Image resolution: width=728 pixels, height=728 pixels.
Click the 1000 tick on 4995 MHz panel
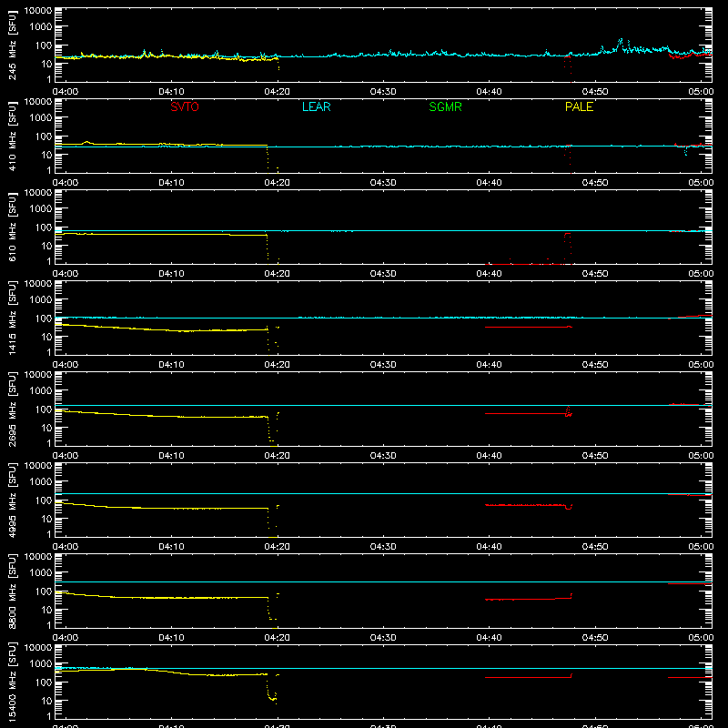point(41,482)
